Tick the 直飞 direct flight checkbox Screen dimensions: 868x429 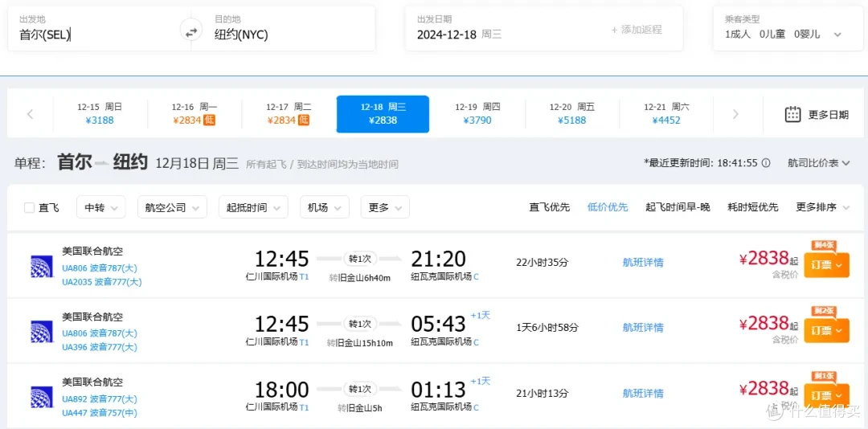coord(30,207)
